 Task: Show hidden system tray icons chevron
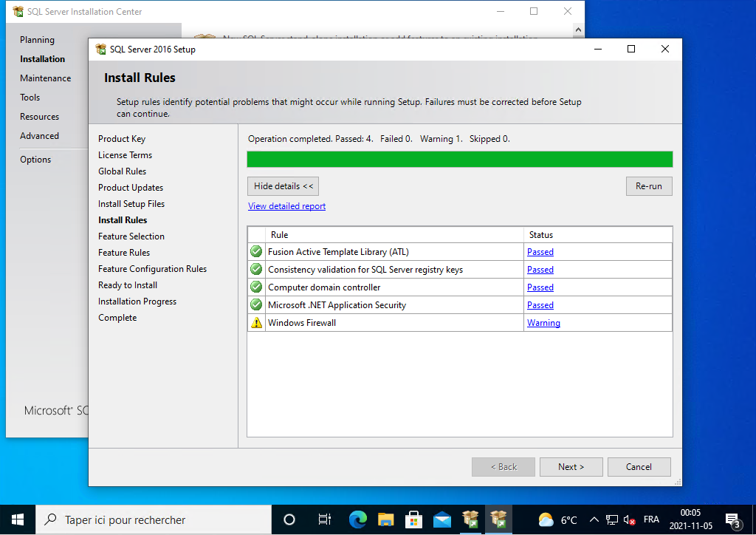click(x=594, y=519)
